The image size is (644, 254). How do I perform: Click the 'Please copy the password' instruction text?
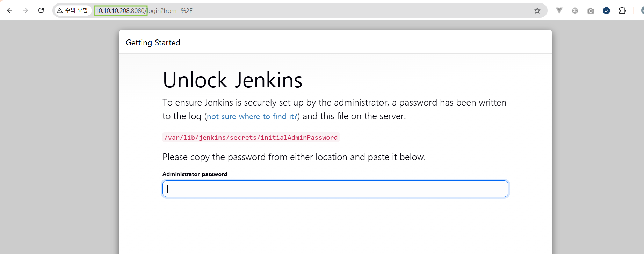click(x=294, y=157)
